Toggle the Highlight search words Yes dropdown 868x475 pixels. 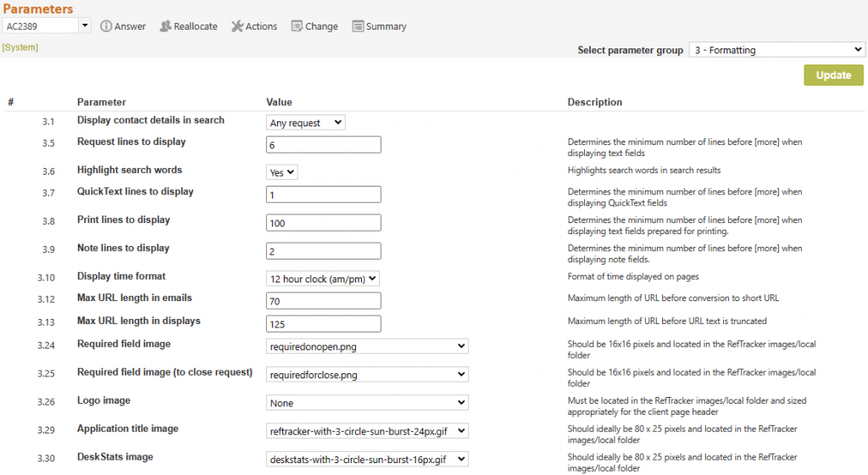(x=281, y=172)
